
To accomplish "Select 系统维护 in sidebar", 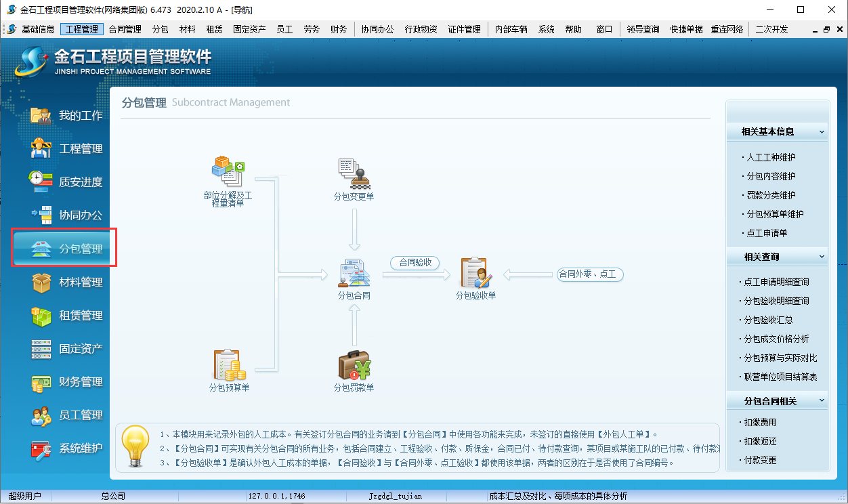I will (x=66, y=448).
